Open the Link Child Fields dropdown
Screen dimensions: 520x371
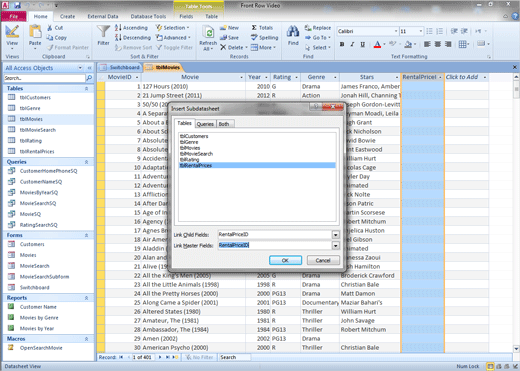(335, 235)
